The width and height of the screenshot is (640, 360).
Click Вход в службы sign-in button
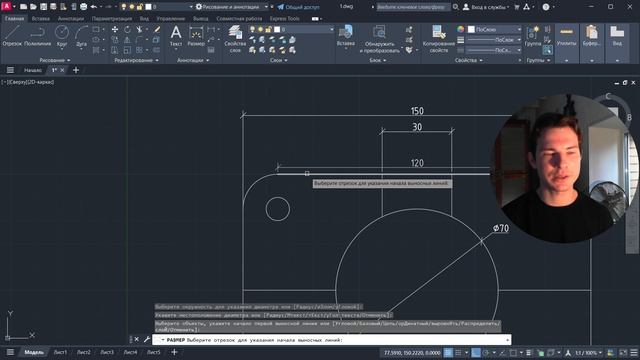coord(486,7)
